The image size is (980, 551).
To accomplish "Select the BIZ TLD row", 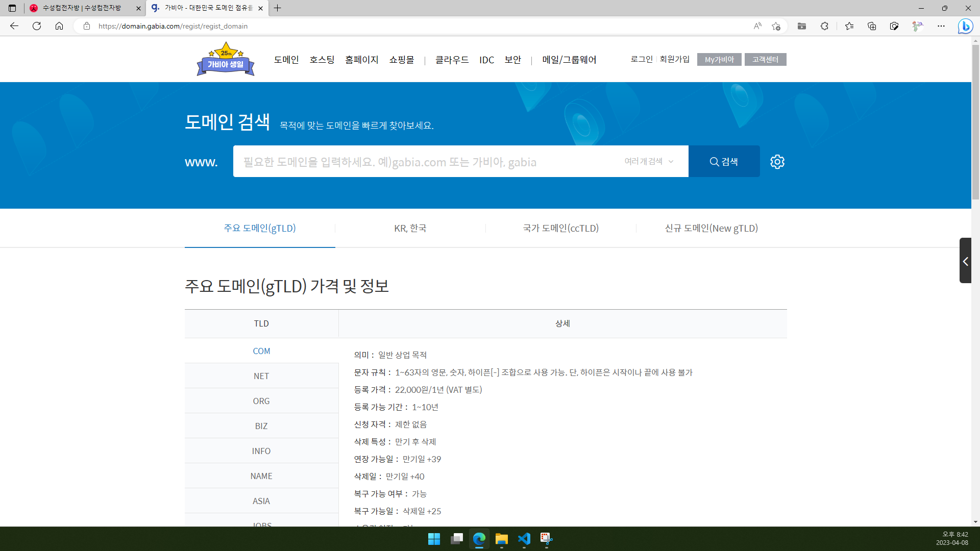I will coord(261,426).
